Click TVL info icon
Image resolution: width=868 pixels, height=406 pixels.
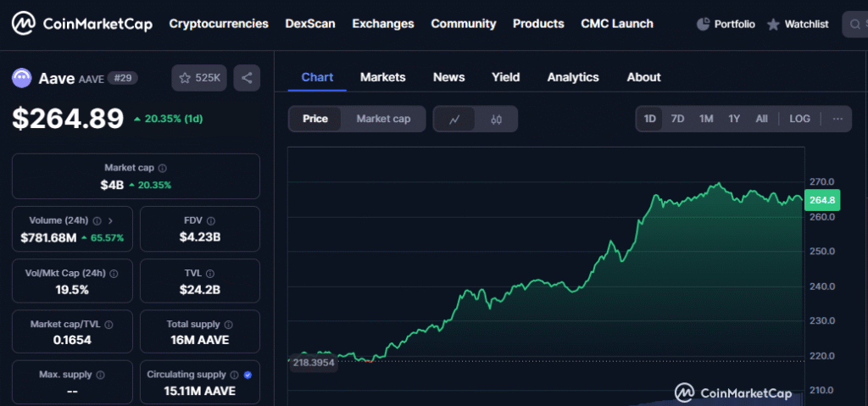click(x=210, y=273)
